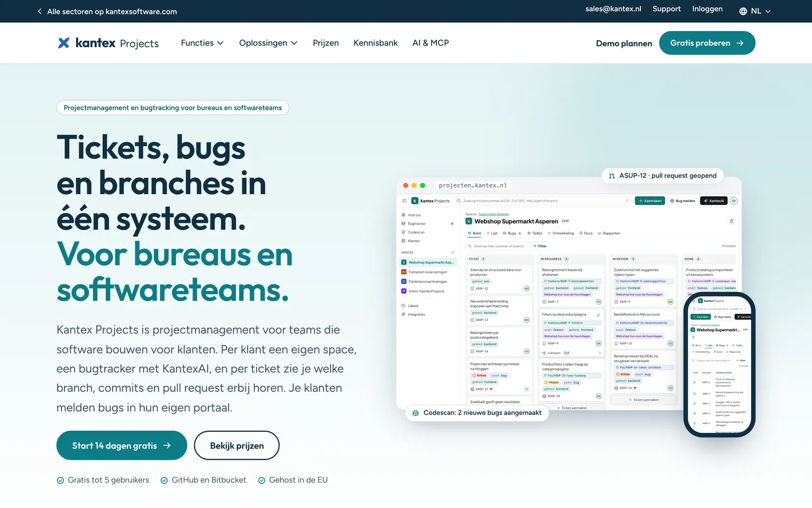Click the pull request icon in ASUP-12 badge
The width and height of the screenshot is (812, 508).
612,176
